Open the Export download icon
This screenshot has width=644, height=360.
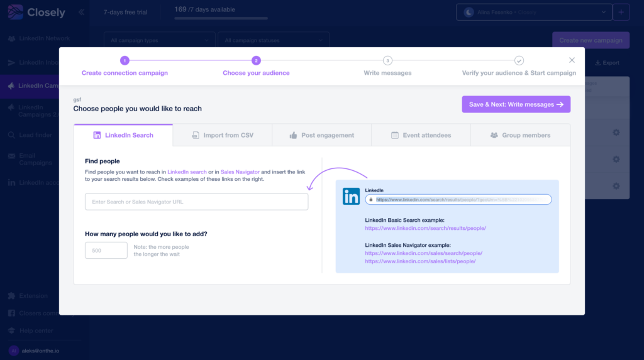597,63
